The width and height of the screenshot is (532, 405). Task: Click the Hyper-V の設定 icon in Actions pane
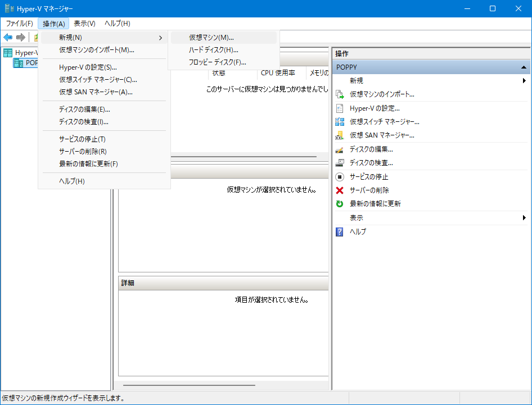pos(340,108)
